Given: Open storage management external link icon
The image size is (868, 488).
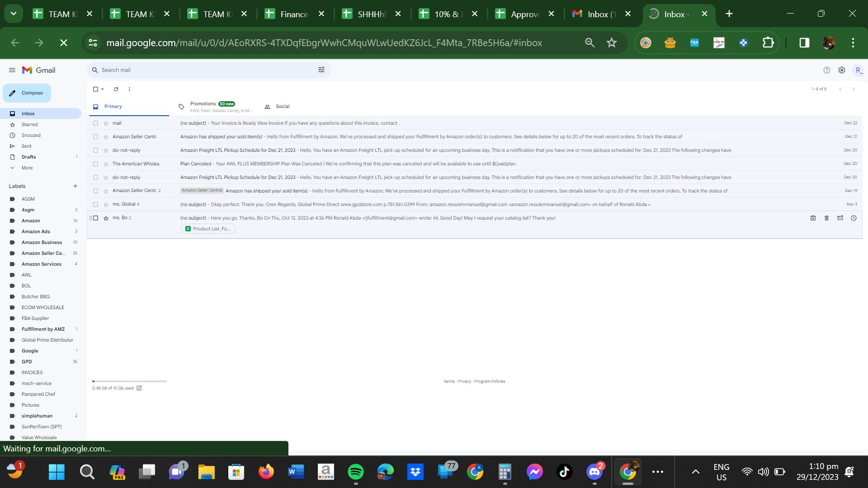Looking at the screenshot, I should [139, 388].
